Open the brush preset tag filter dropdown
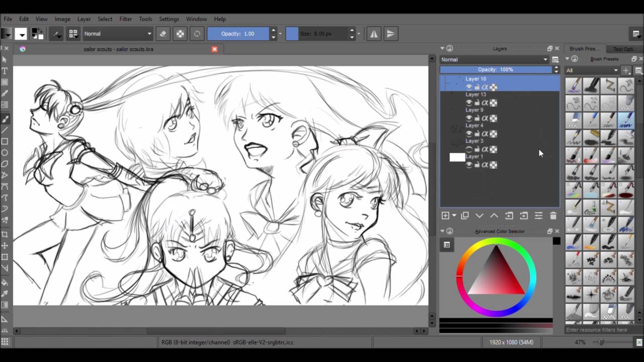 (x=592, y=70)
